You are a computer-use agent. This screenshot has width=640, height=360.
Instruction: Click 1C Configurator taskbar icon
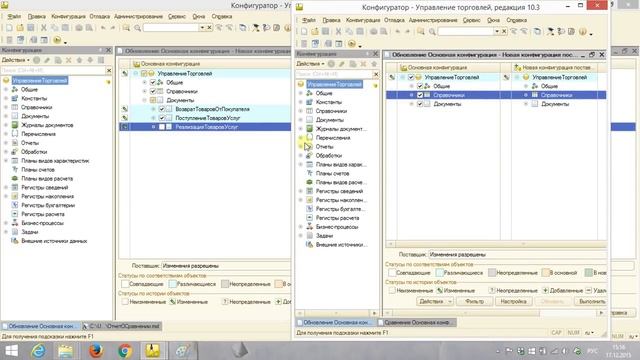(x=153, y=351)
